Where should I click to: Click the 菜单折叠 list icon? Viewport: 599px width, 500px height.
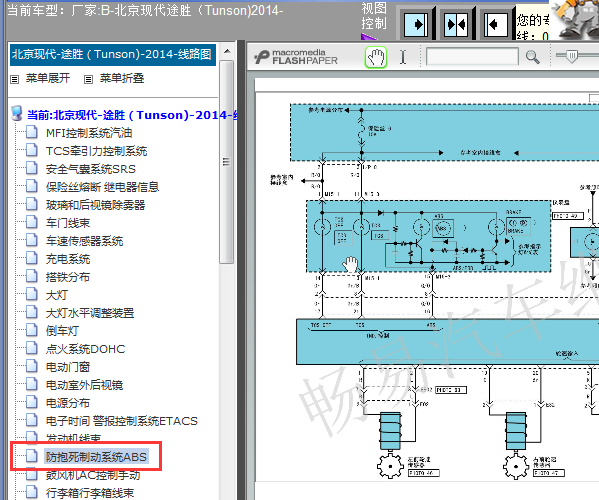click(x=88, y=79)
